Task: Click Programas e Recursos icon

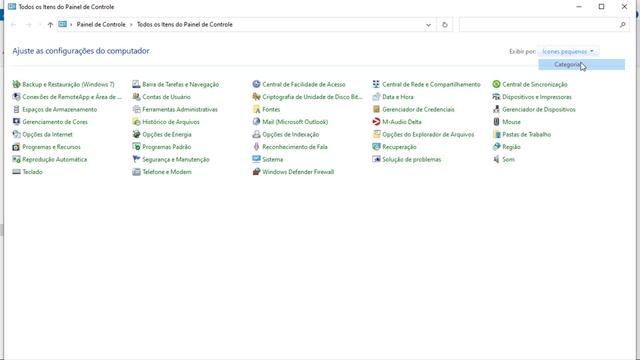Action: (16, 147)
